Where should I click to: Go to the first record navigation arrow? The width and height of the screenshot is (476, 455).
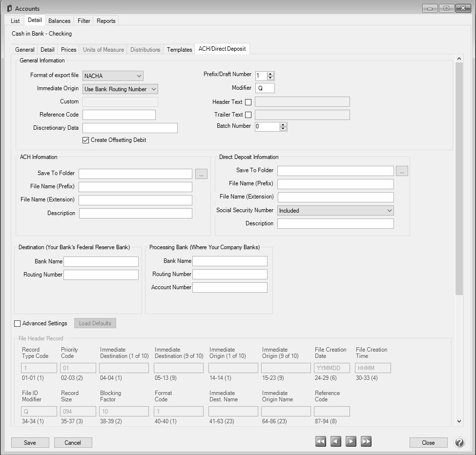point(320,441)
